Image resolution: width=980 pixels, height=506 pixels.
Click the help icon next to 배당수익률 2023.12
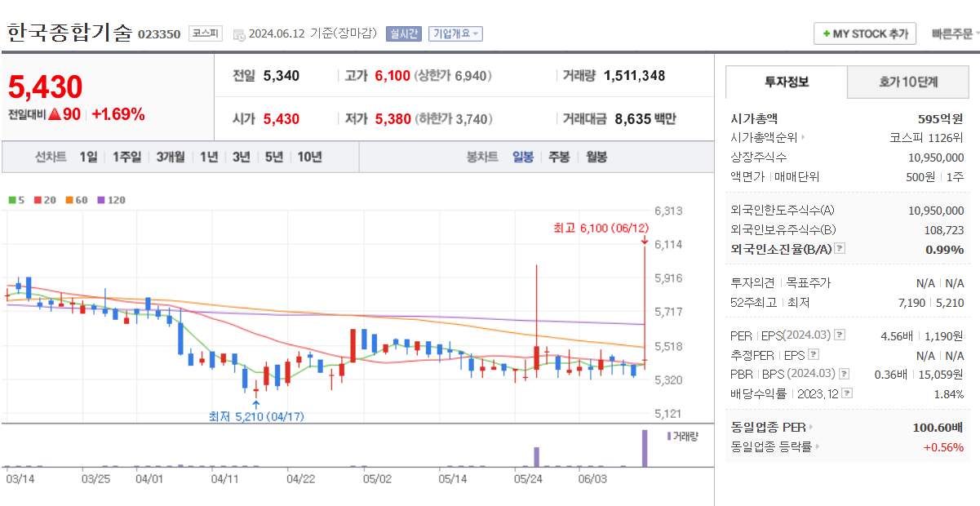tap(848, 393)
